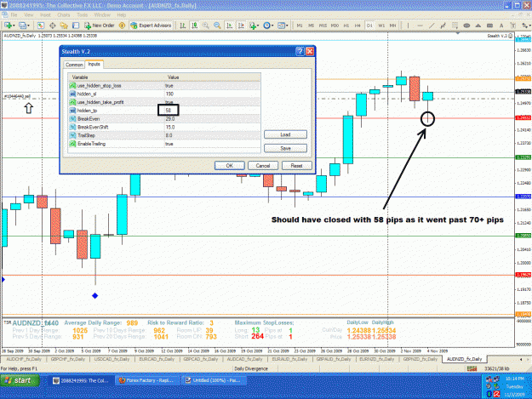Select the horizontal line drawing tool
Screen dimensions: 532x399
tap(420, 26)
